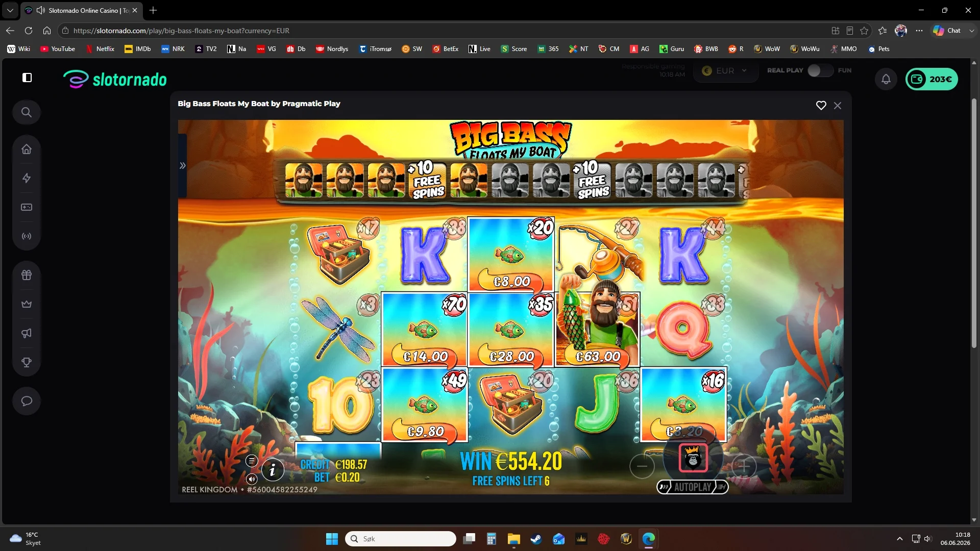Open the gift bonuses sidebar icon

click(x=27, y=275)
